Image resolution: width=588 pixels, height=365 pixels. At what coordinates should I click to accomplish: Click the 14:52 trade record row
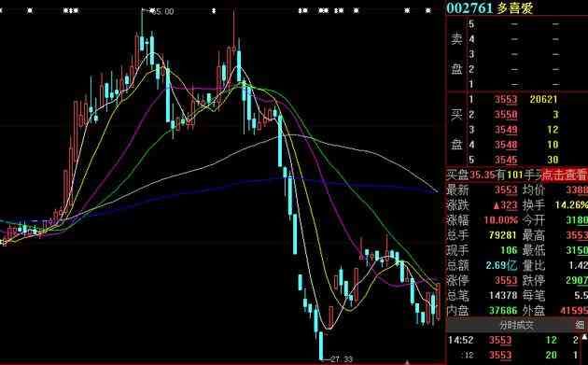coord(517,340)
